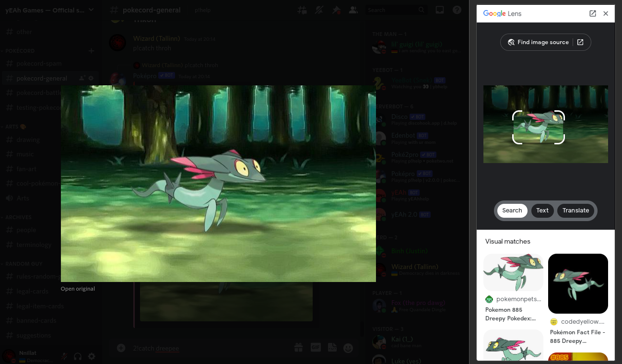Screen dimensions: 622x364
Task: Switch to the Translate tab in Lens
Action: (575, 211)
